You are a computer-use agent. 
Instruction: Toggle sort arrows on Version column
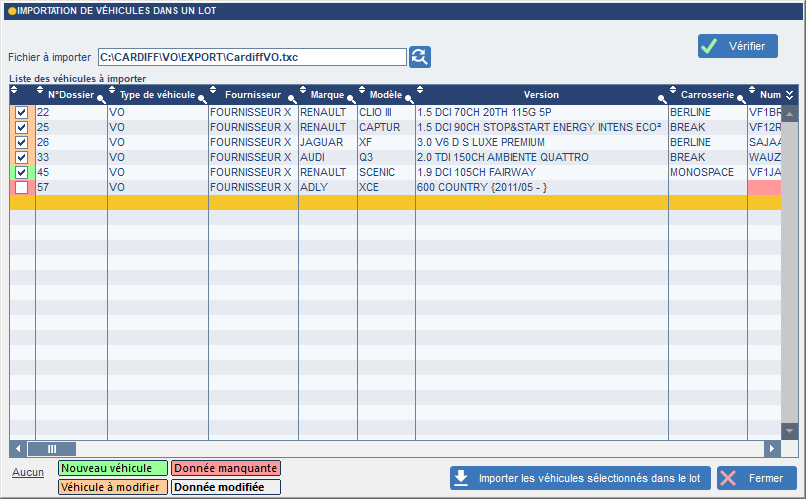420,90
